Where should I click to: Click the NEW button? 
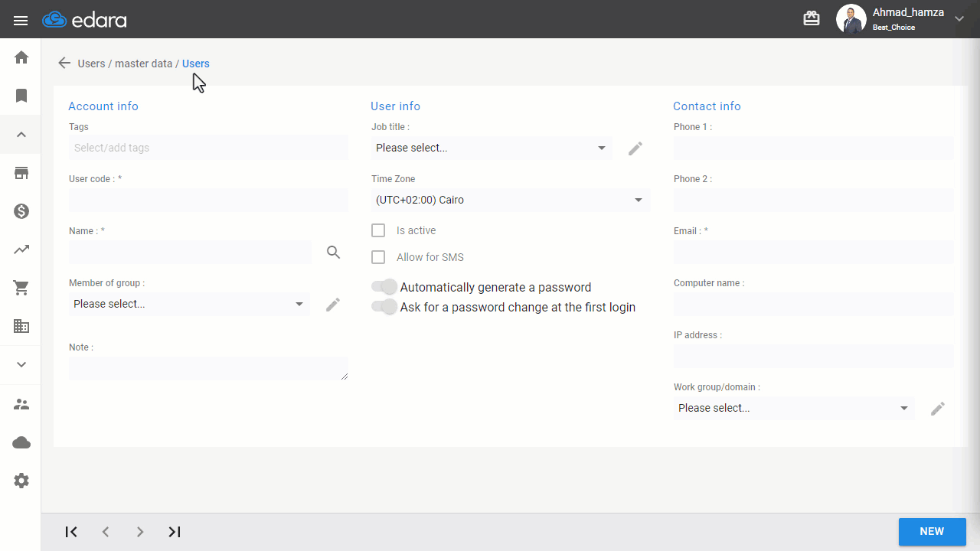pos(932,532)
